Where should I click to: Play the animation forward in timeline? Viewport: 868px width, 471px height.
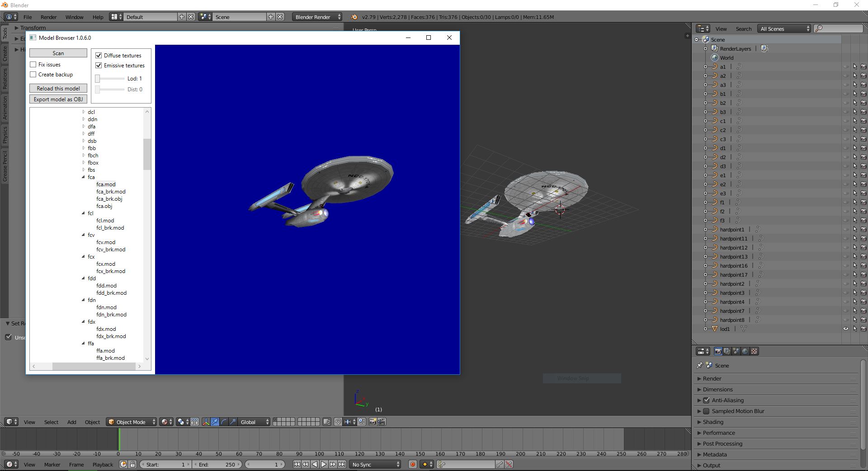[x=324, y=464]
